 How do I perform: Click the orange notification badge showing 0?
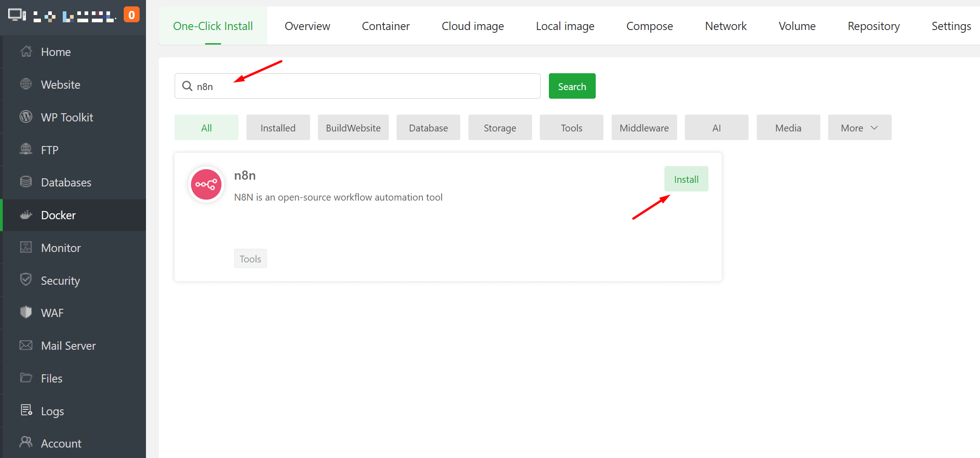click(131, 15)
